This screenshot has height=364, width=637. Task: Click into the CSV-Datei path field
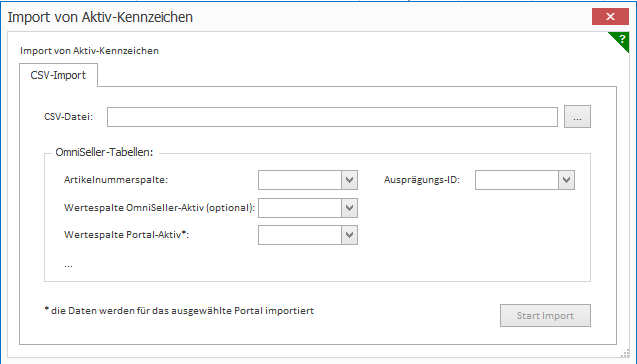(x=332, y=117)
